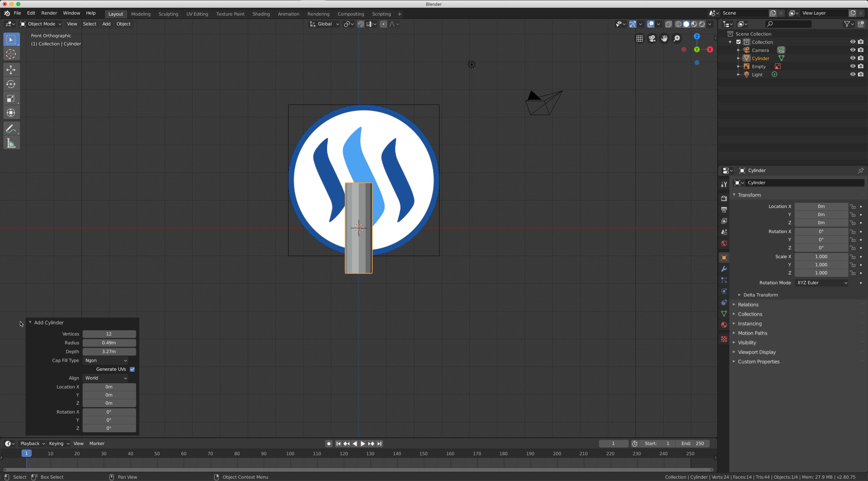Switch to the Sculpting workspace tab
The width and height of the screenshot is (868, 481).
coord(168,14)
